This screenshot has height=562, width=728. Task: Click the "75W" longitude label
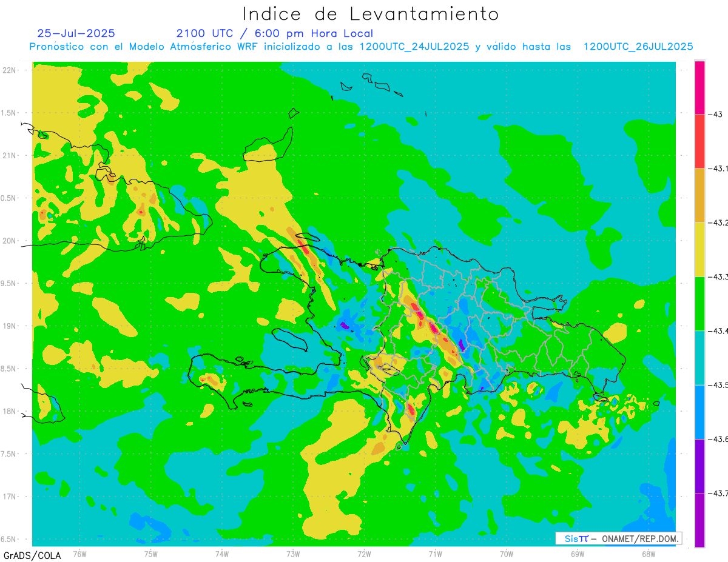coord(151,554)
